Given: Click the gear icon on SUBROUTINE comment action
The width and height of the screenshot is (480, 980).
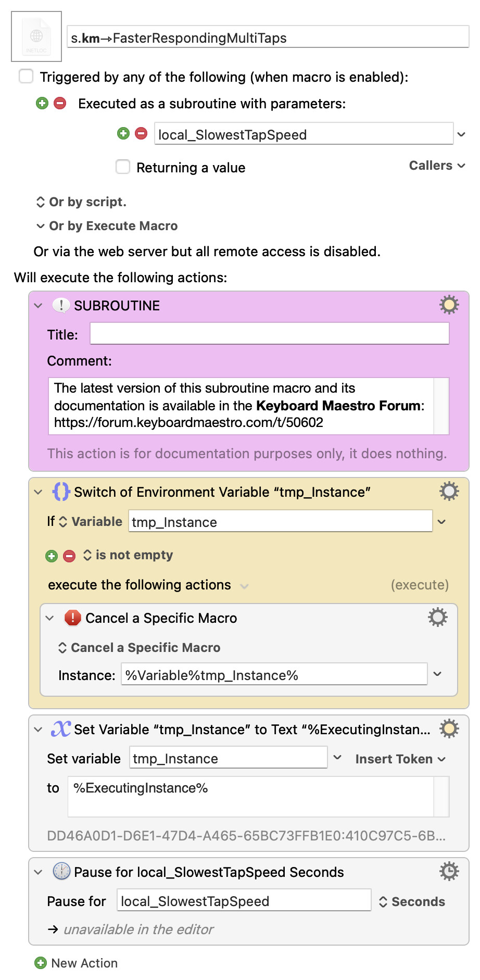Looking at the screenshot, I should [x=449, y=305].
